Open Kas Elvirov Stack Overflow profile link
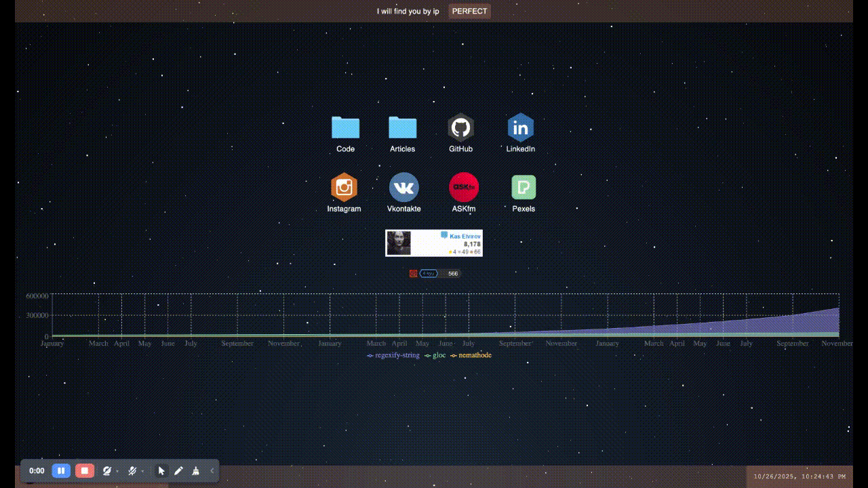Viewport: 868px width, 488px height. 465,236
